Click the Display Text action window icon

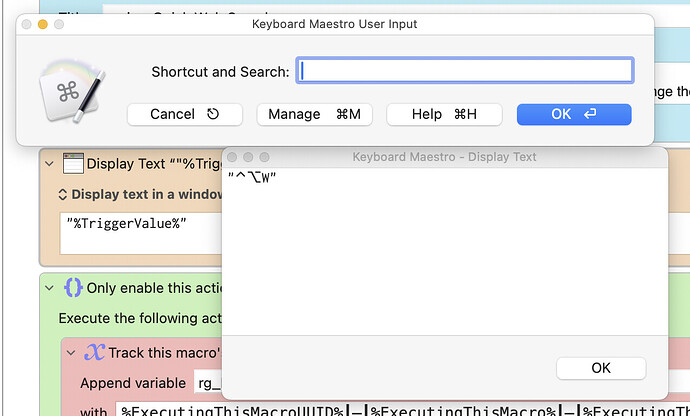tap(73, 164)
